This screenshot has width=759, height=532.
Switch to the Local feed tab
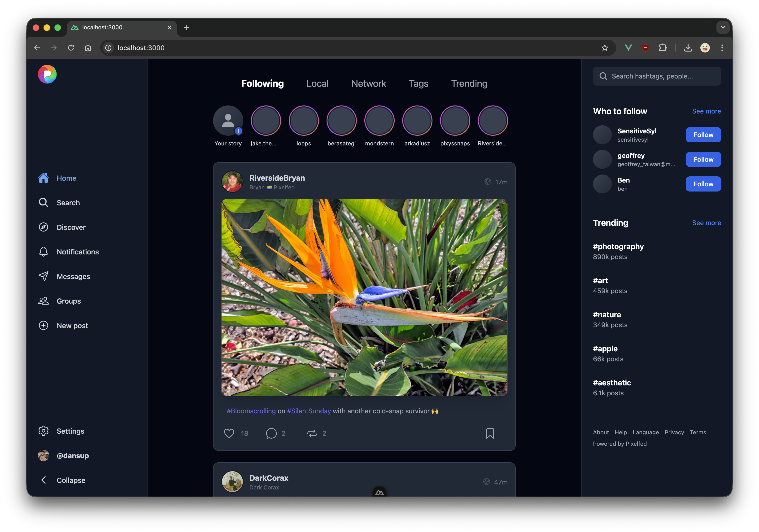(x=317, y=84)
